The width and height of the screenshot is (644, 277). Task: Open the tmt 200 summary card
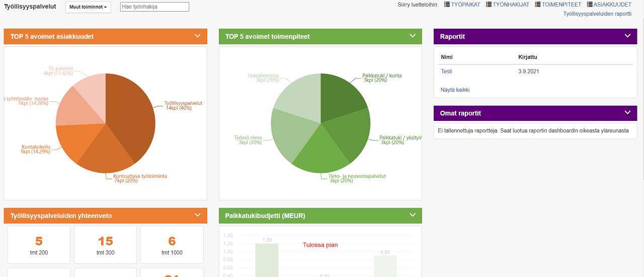tap(39, 245)
